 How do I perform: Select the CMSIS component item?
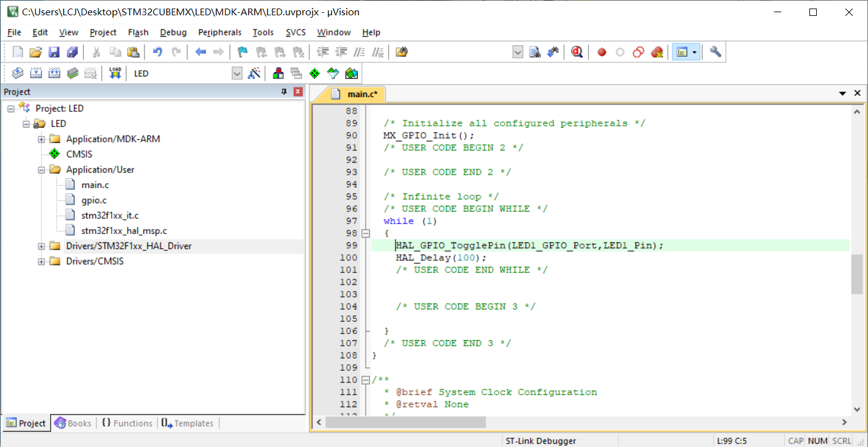(x=79, y=154)
